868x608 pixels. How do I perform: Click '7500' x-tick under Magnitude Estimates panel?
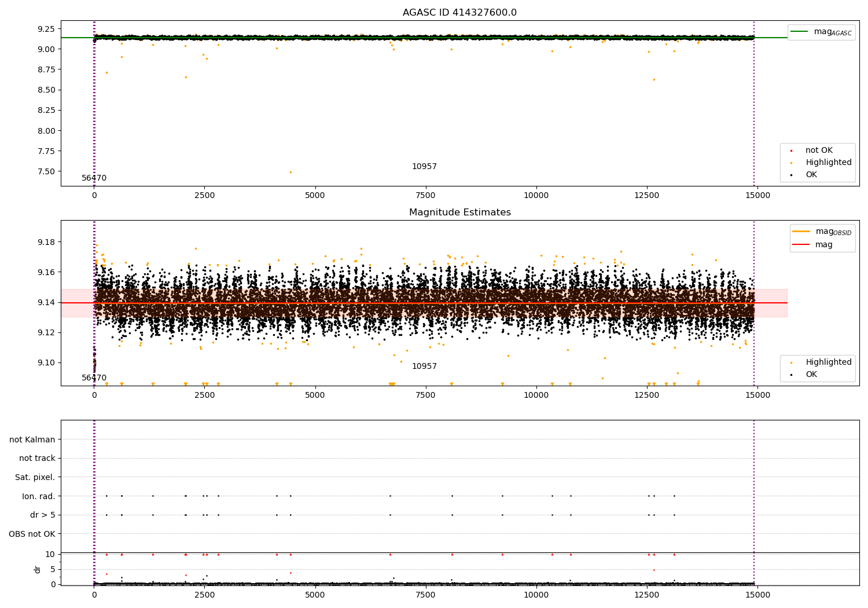pyautogui.click(x=426, y=395)
